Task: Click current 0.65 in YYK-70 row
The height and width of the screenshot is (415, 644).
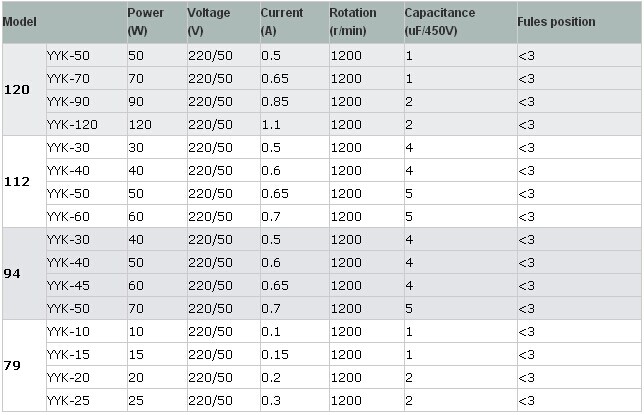Action: coord(275,78)
